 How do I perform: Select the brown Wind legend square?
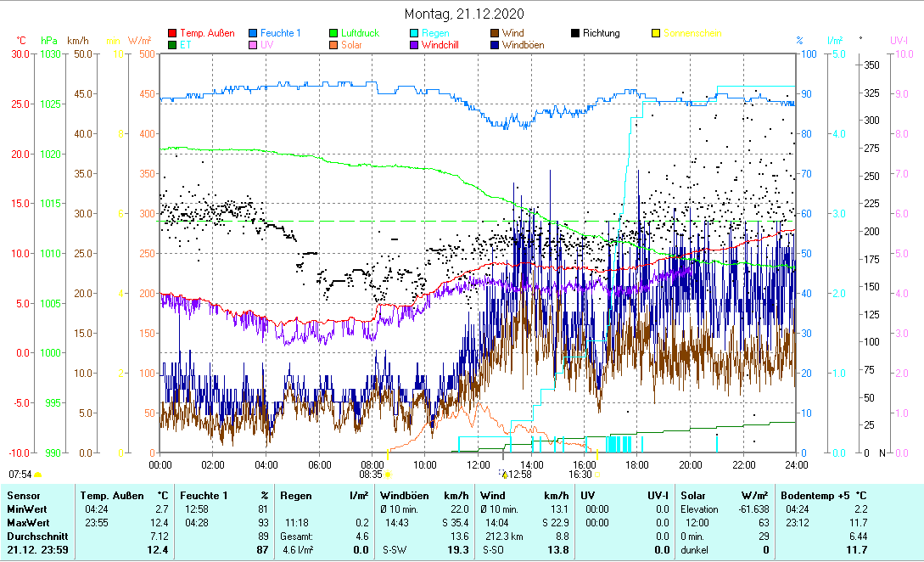496,34
